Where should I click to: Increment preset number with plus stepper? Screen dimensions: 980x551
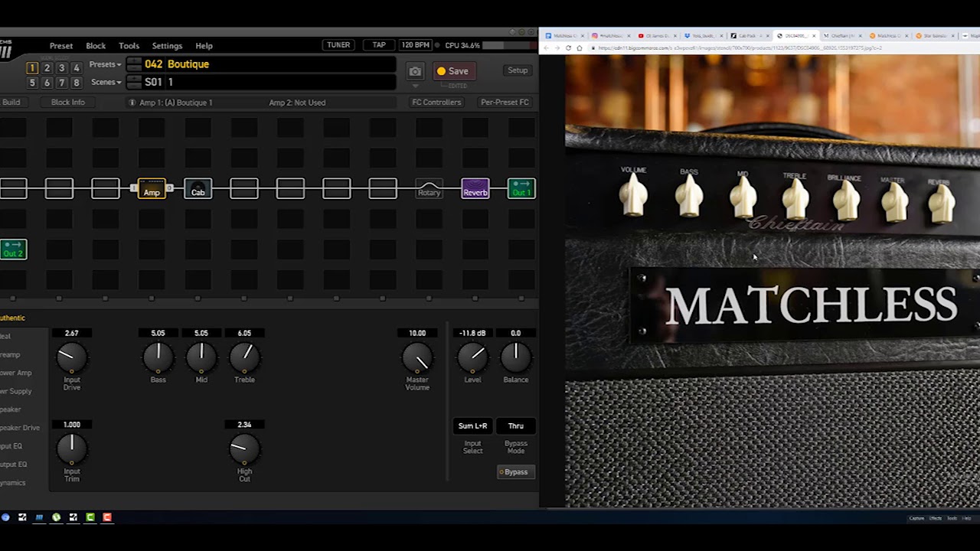(134, 61)
